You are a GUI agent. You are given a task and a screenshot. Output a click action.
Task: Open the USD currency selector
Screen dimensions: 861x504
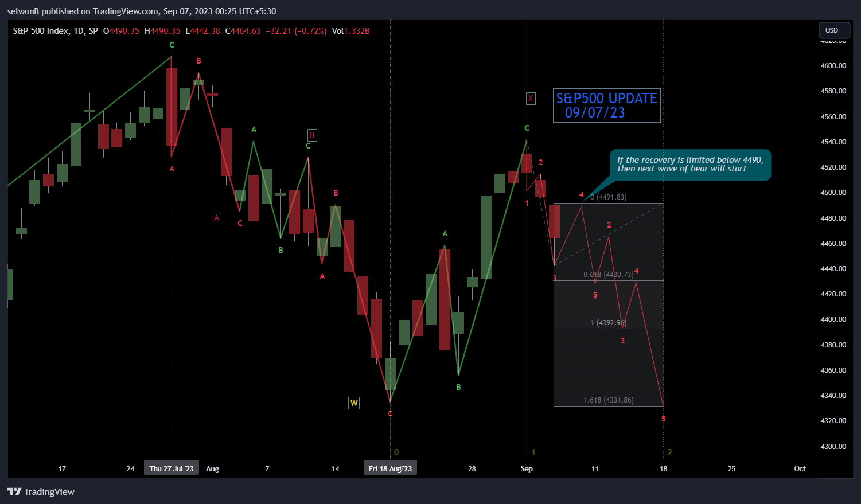[833, 30]
